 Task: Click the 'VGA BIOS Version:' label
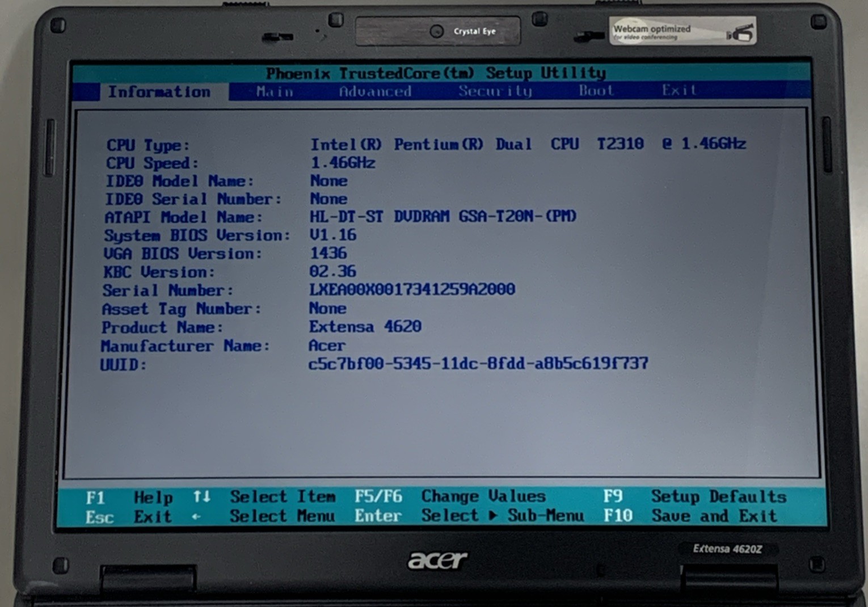pyautogui.click(x=183, y=254)
